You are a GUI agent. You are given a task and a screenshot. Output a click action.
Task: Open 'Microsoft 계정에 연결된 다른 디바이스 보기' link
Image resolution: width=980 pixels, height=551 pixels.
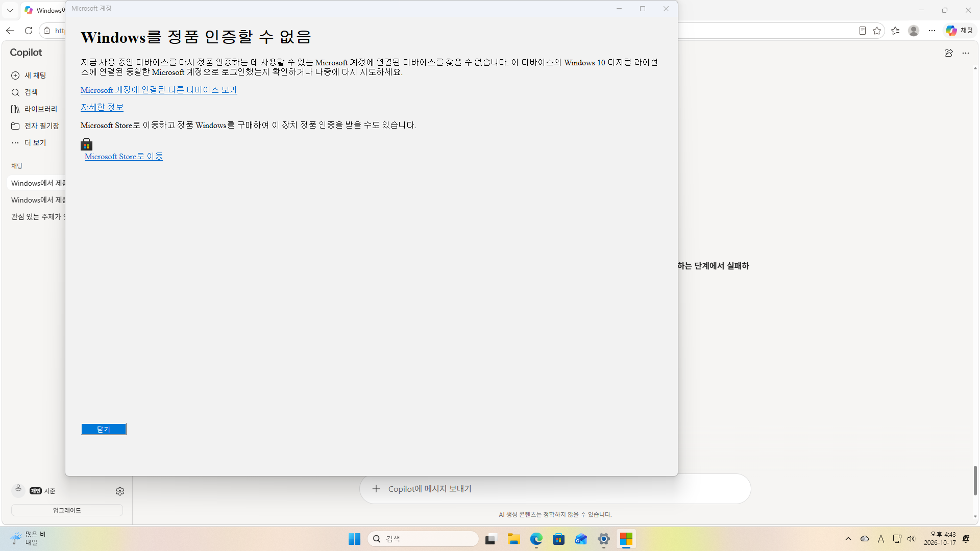159,90
